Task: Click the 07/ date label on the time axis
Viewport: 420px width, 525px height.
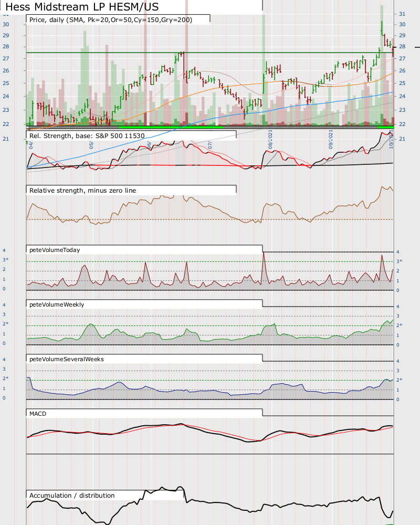Action: click(x=209, y=145)
